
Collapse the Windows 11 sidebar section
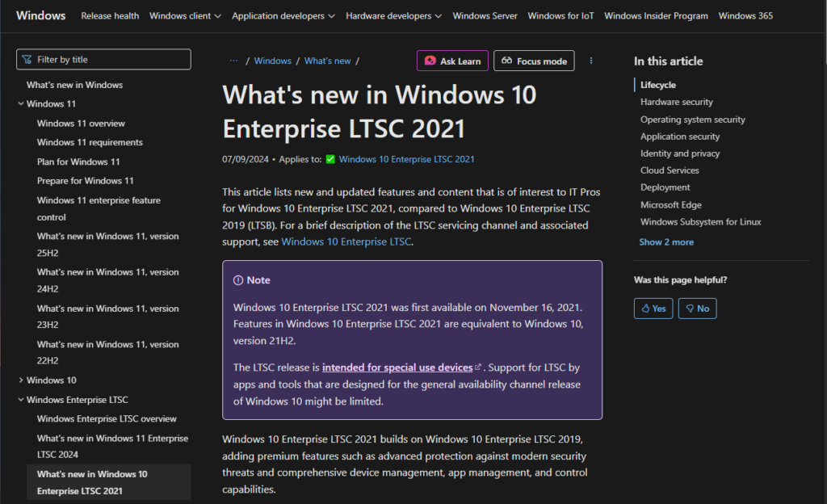(20, 103)
